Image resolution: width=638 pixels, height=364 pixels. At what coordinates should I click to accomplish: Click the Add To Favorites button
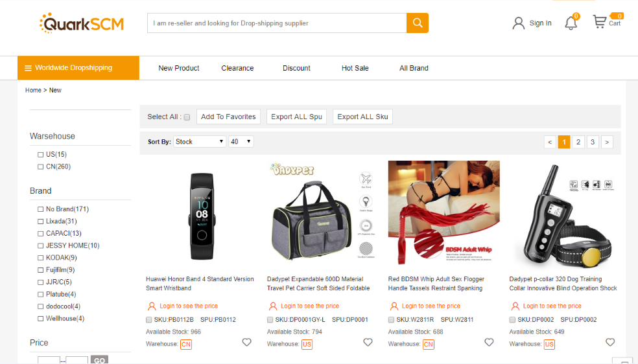tap(228, 117)
